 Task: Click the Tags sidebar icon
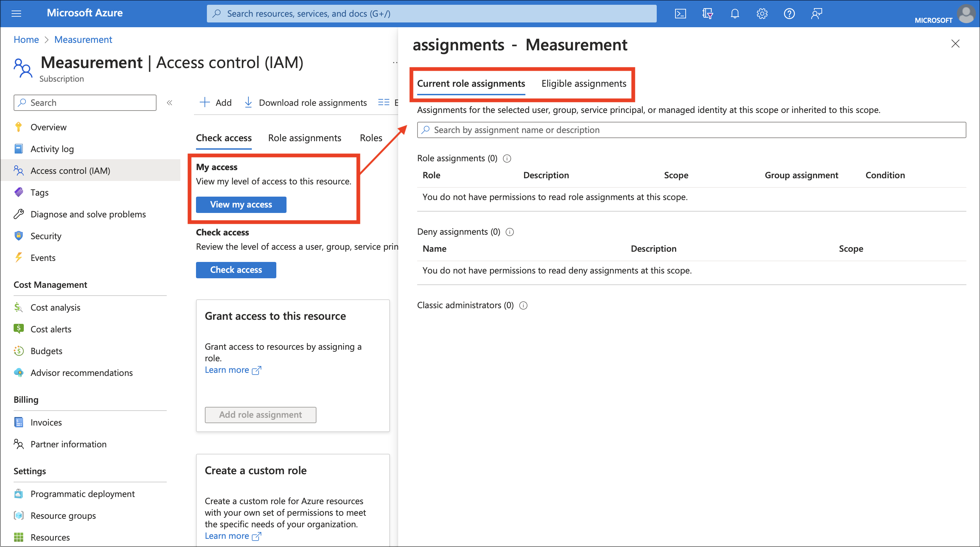click(19, 192)
